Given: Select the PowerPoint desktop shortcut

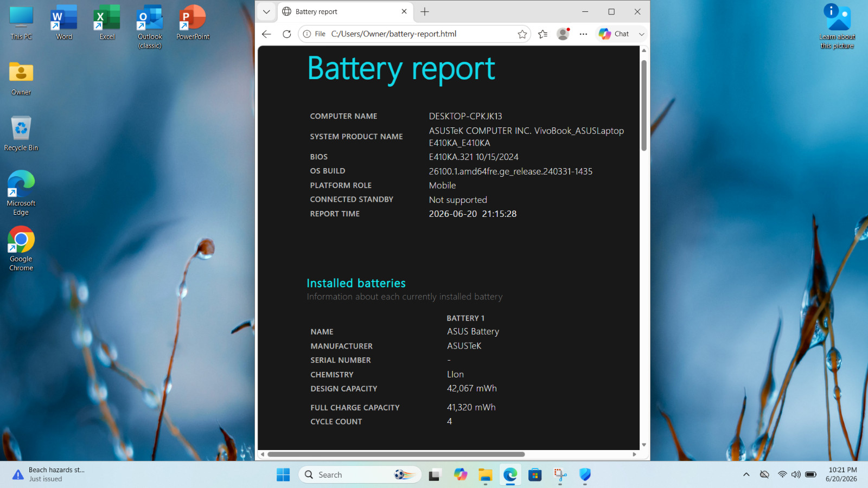Looking at the screenshot, I should click(x=193, y=23).
